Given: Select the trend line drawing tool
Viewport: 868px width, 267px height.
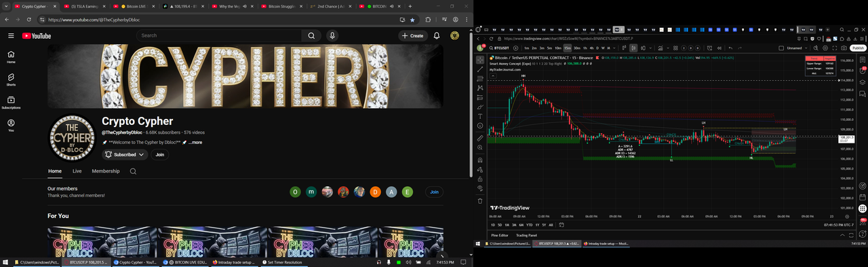Looking at the screenshot, I should point(480,69).
